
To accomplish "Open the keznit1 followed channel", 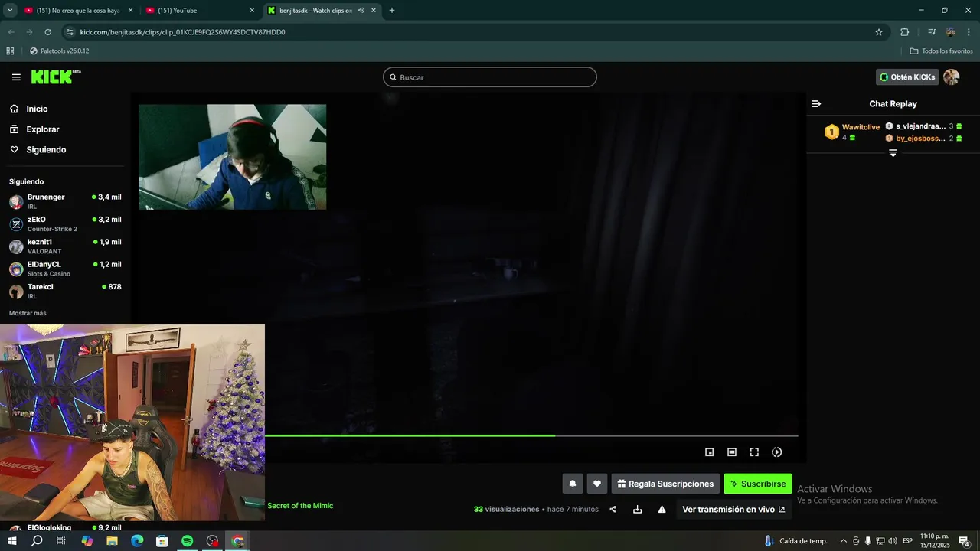I will click(65, 246).
